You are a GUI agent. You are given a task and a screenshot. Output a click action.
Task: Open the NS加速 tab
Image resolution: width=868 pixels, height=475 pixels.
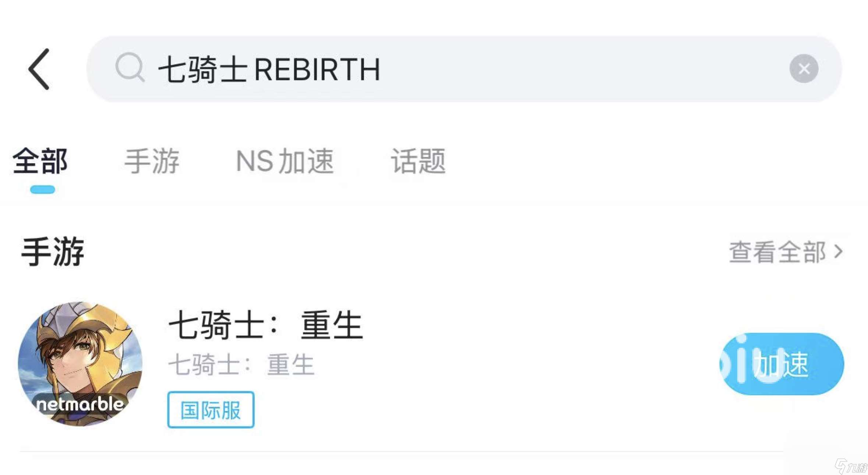click(x=285, y=161)
